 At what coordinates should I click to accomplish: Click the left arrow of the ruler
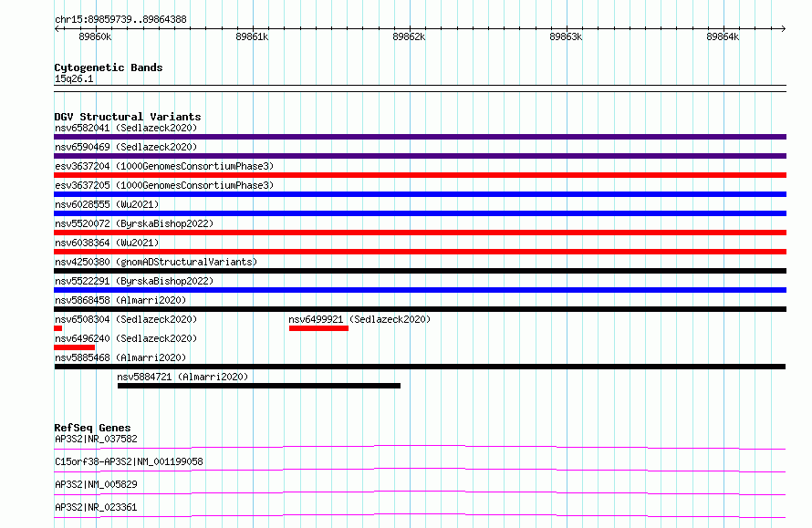pos(57,28)
